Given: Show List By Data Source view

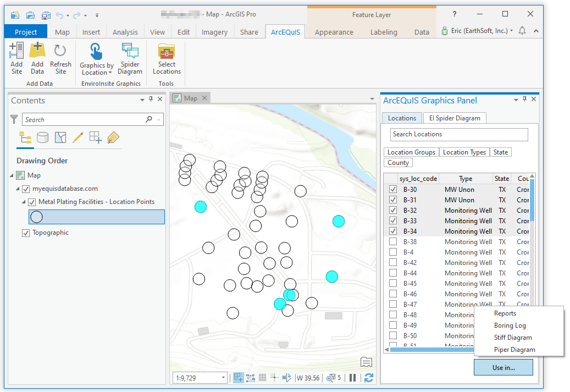Looking at the screenshot, I should pos(42,137).
